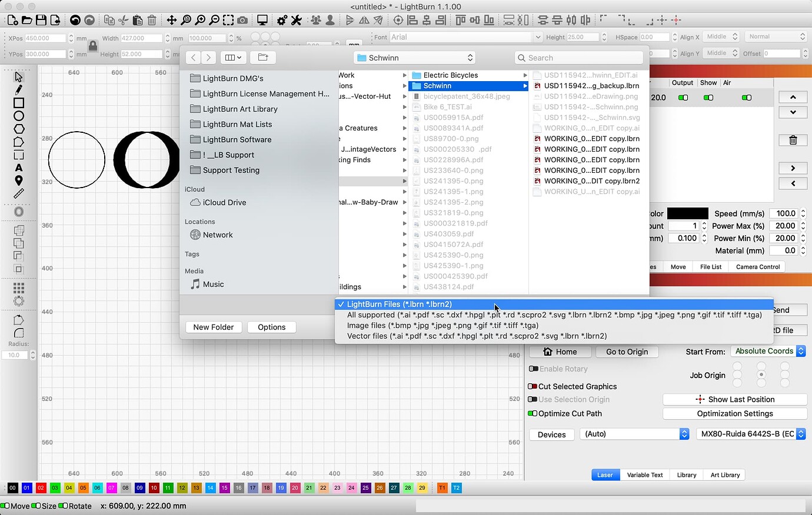Screen dimensions: 812x515
Task: Click the Offset Shapes tool
Action: point(18,211)
